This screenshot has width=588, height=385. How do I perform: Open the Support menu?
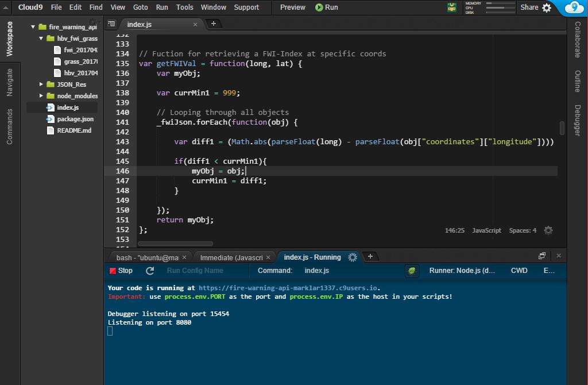coord(246,7)
